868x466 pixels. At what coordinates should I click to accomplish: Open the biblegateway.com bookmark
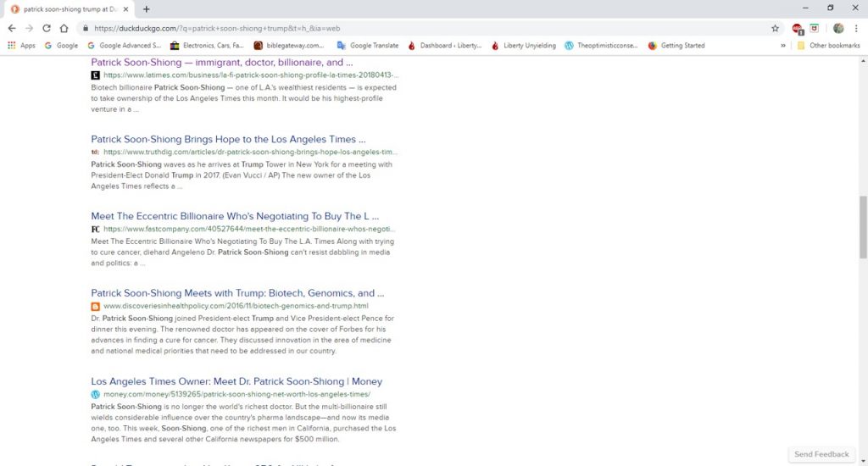(288, 46)
